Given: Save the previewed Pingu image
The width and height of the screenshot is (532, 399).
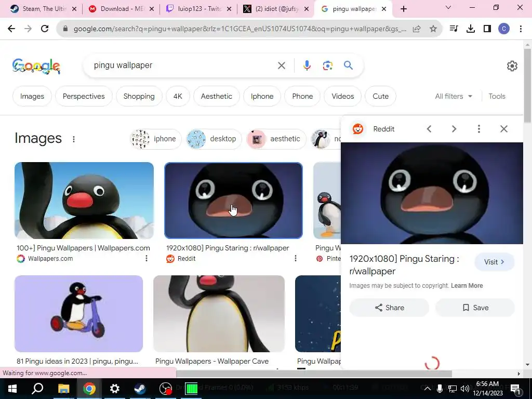Looking at the screenshot, I should pyautogui.click(x=475, y=308).
